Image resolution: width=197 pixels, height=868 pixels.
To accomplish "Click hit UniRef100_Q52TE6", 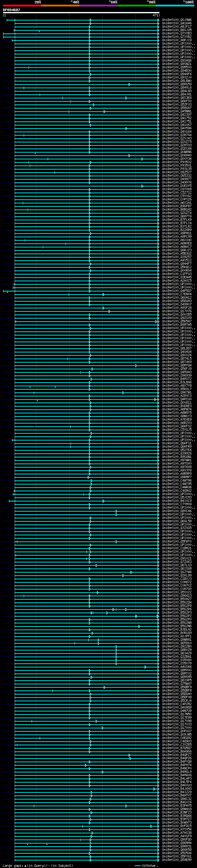I will [177, 450].
